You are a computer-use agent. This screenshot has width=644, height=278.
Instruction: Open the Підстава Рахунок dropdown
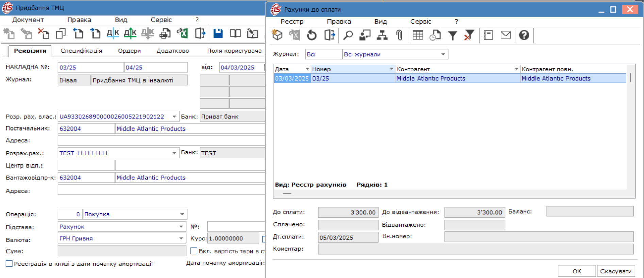pyautogui.click(x=181, y=226)
